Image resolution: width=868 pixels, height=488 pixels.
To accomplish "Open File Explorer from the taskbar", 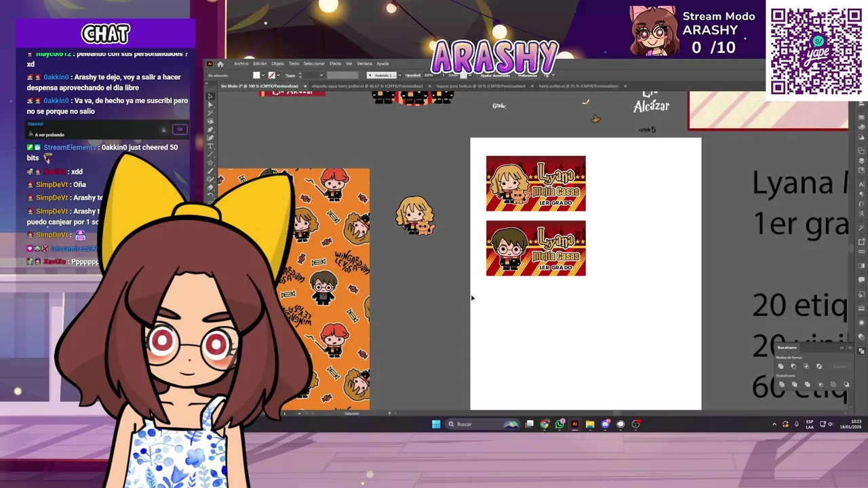I will 590,424.
